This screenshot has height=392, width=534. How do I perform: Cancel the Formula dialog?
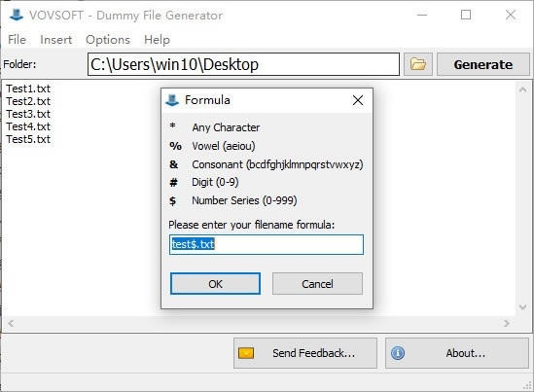(317, 283)
